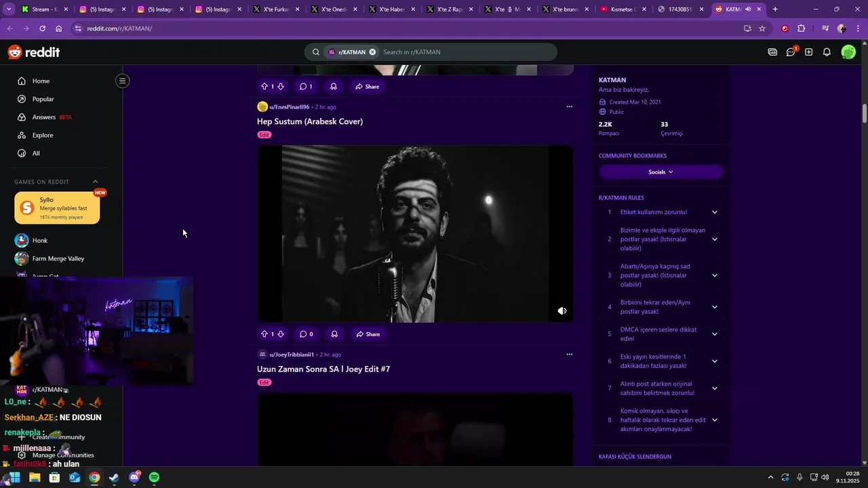Open the Reddit logo home link
The width and height of the screenshot is (868, 488).
[34, 52]
